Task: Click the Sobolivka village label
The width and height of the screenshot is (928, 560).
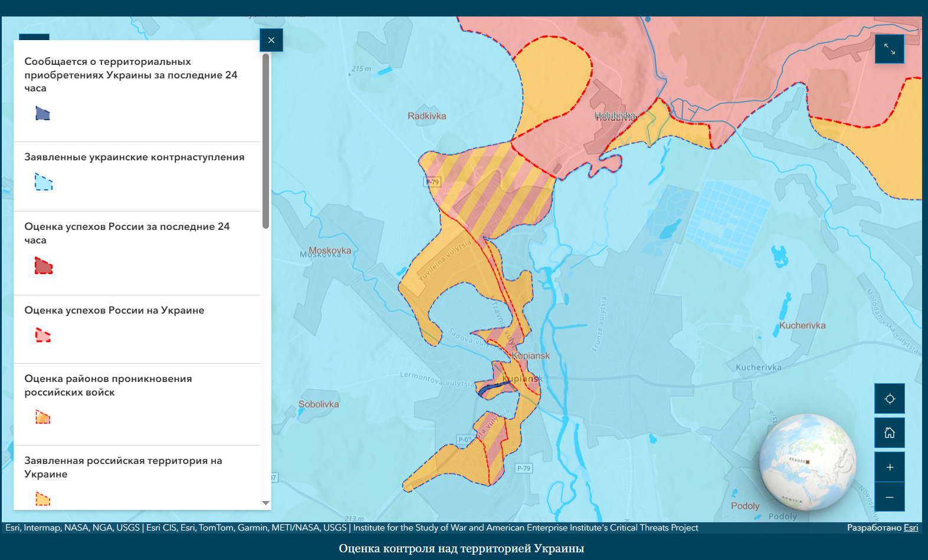Action: point(319,404)
